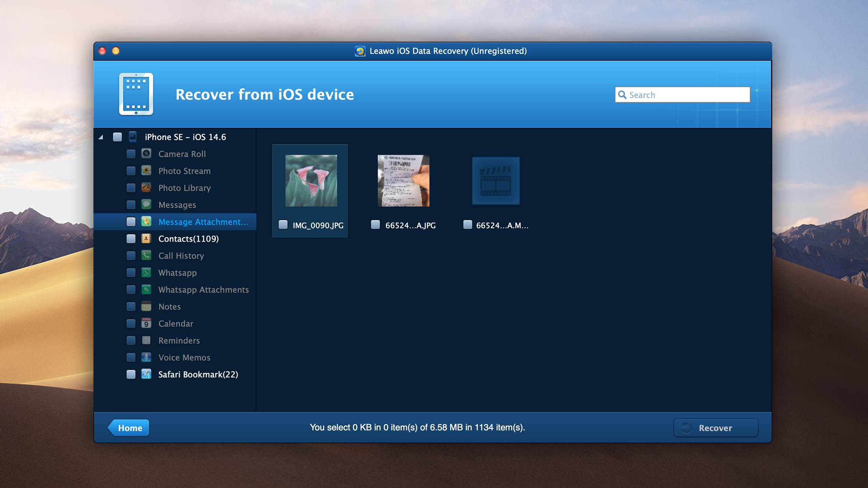The width and height of the screenshot is (868, 488).
Task: Check the Contacts(1109) checkbox
Action: [x=131, y=238]
